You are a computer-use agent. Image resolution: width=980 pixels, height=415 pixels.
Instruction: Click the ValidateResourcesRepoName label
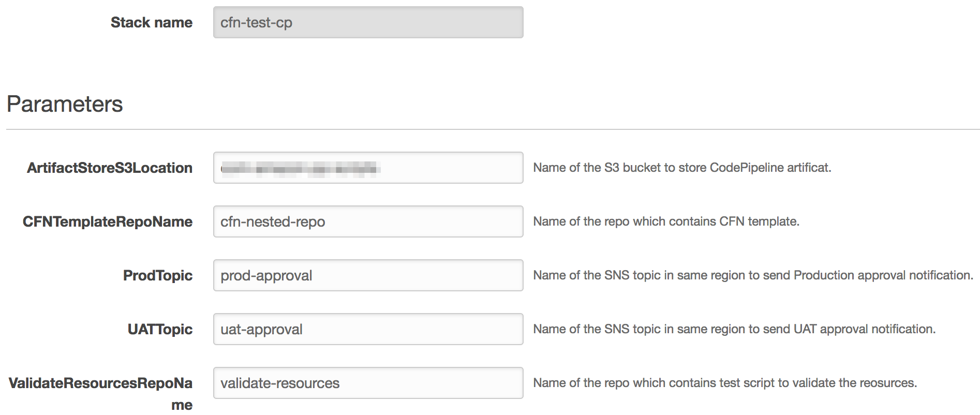100,383
